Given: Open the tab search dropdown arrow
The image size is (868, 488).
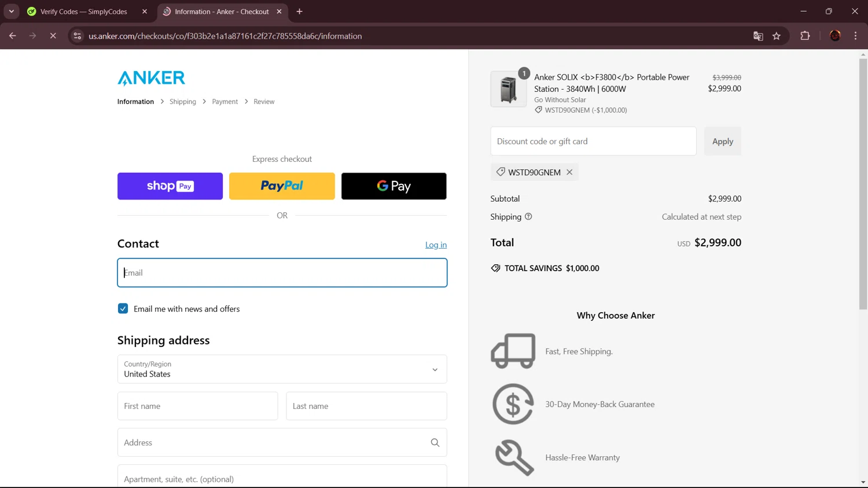Looking at the screenshot, I should [12, 12].
